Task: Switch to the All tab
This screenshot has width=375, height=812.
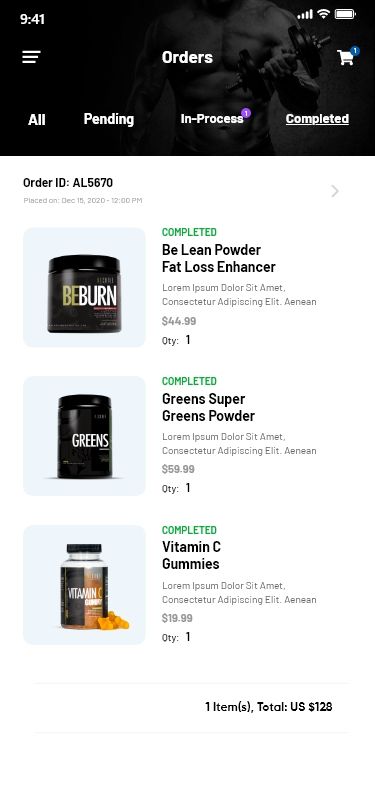Action: tap(37, 120)
